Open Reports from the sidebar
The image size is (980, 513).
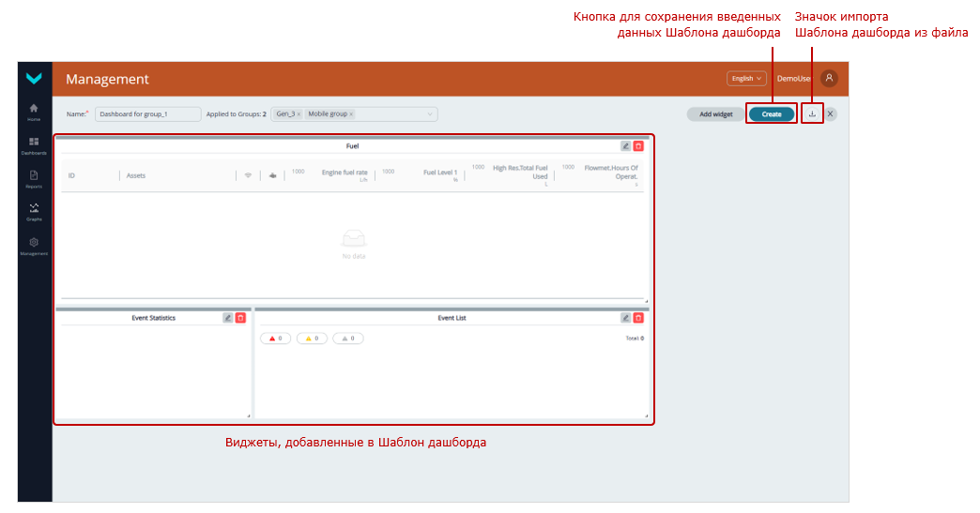coord(34,178)
